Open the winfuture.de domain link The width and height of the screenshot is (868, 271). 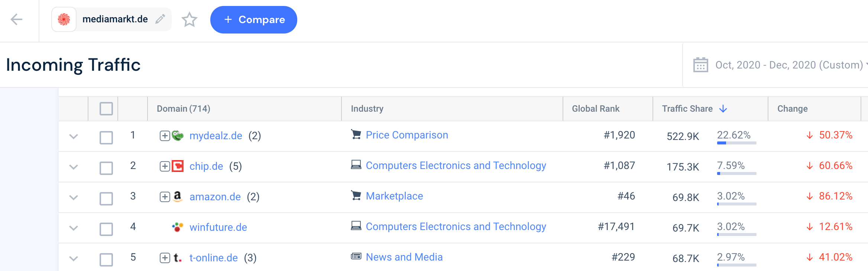[x=218, y=227]
